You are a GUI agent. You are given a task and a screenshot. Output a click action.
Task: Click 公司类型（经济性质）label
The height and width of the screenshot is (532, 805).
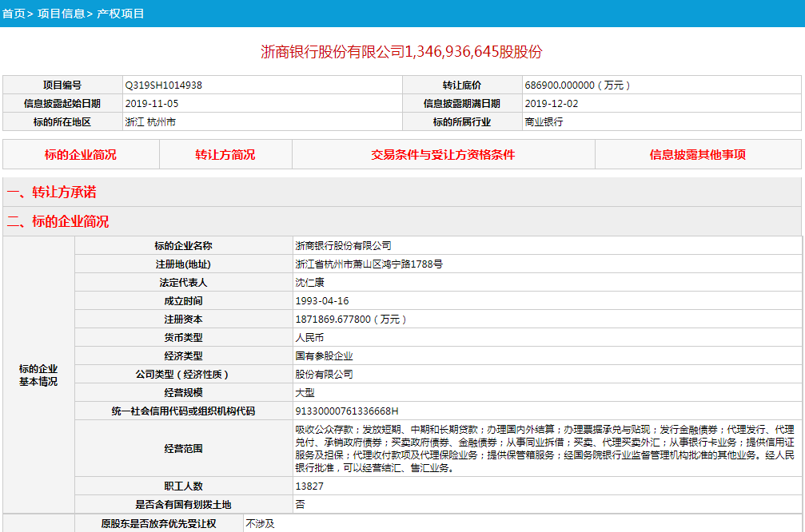pyautogui.click(x=182, y=375)
